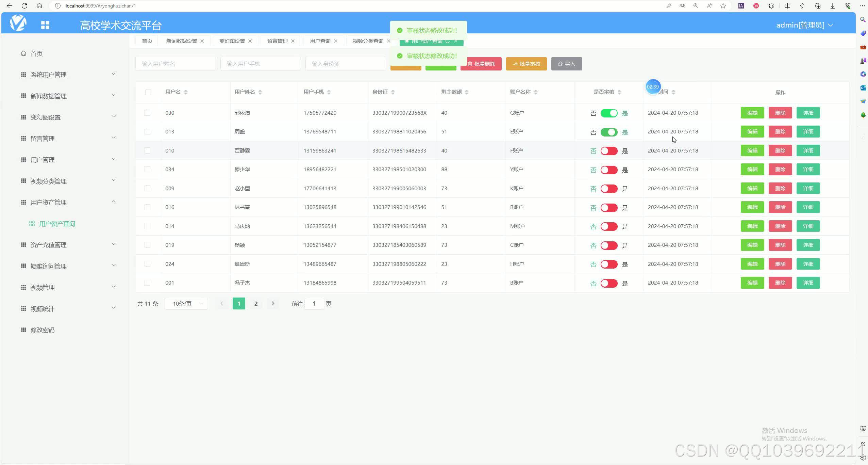The width and height of the screenshot is (868, 465).
Task: Close the 留言管理 tab
Action: (293, 41)
